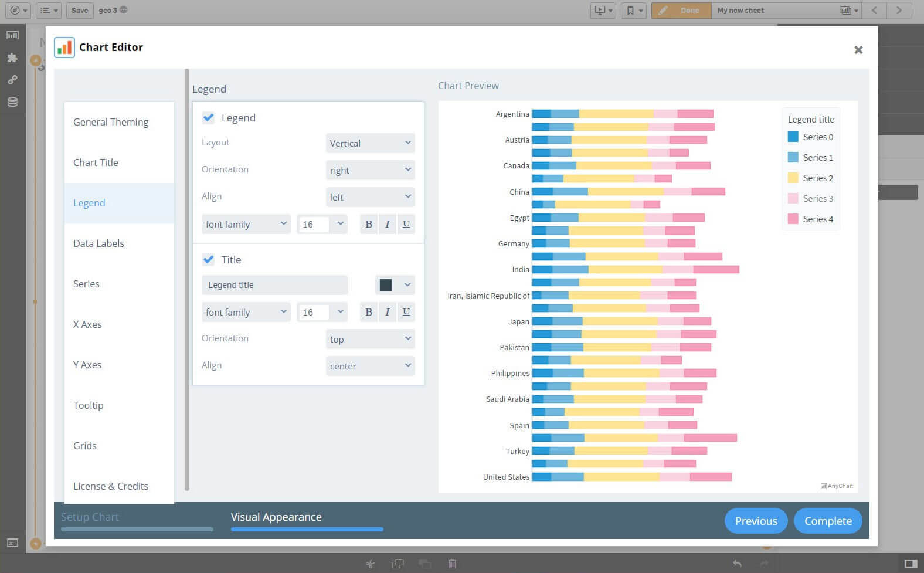
Task: Open the General Theming section
Action: (x=119, y=122)
